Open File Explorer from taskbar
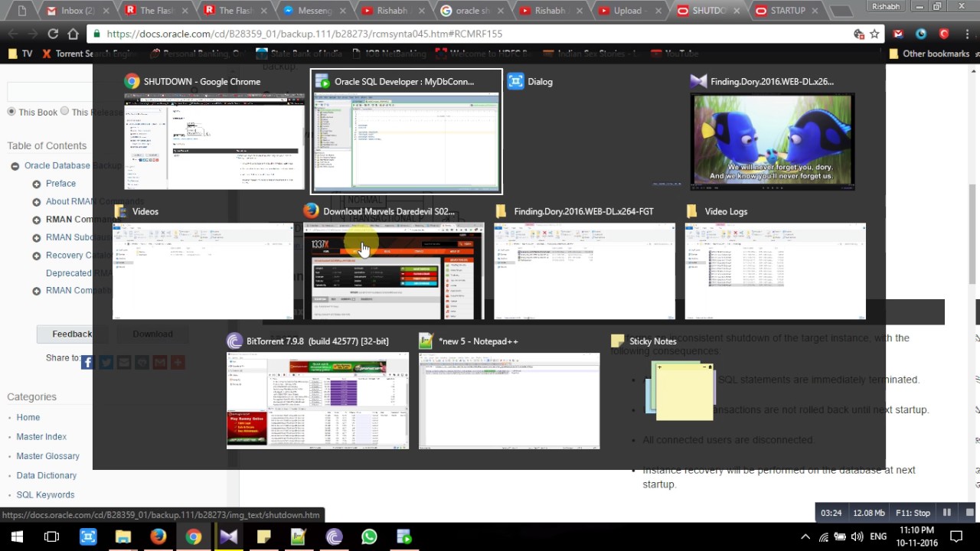The width and height of the screenshot is (980, 551). coord(122,536)
